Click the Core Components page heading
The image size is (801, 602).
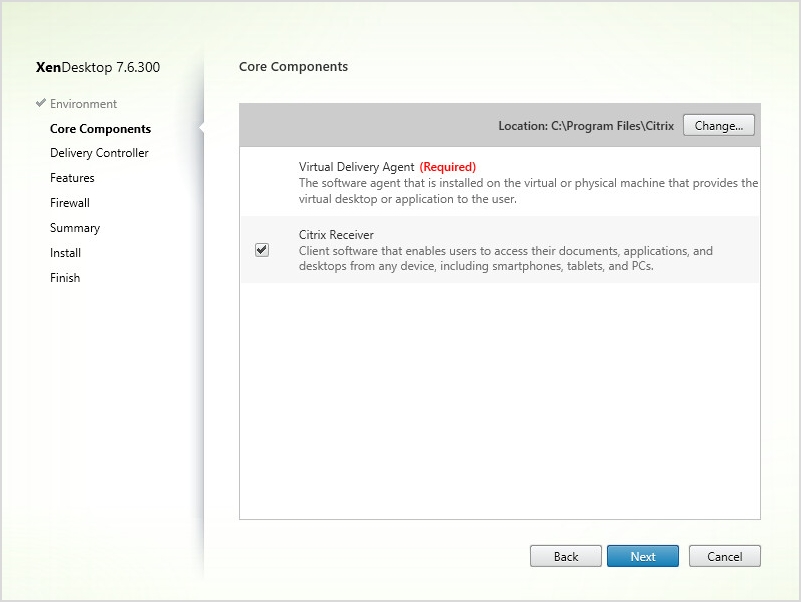[x=293, y=66]
